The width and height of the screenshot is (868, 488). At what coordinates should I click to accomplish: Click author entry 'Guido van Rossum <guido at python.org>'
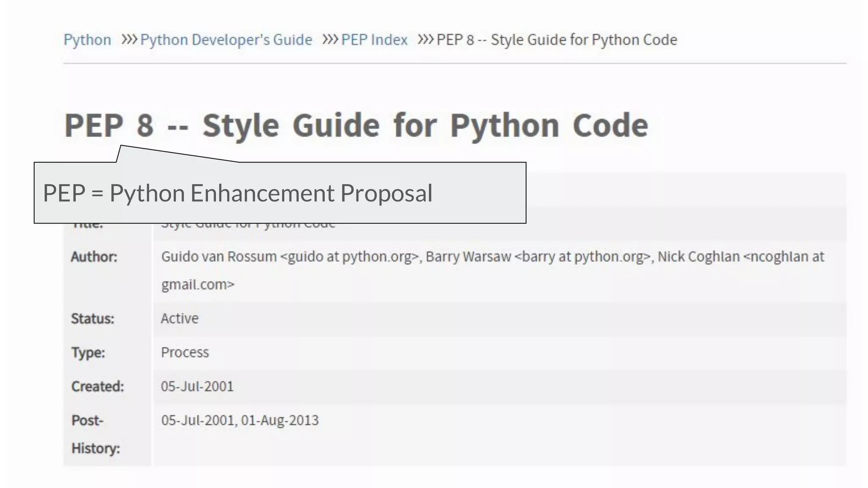(x=290, y=257)
